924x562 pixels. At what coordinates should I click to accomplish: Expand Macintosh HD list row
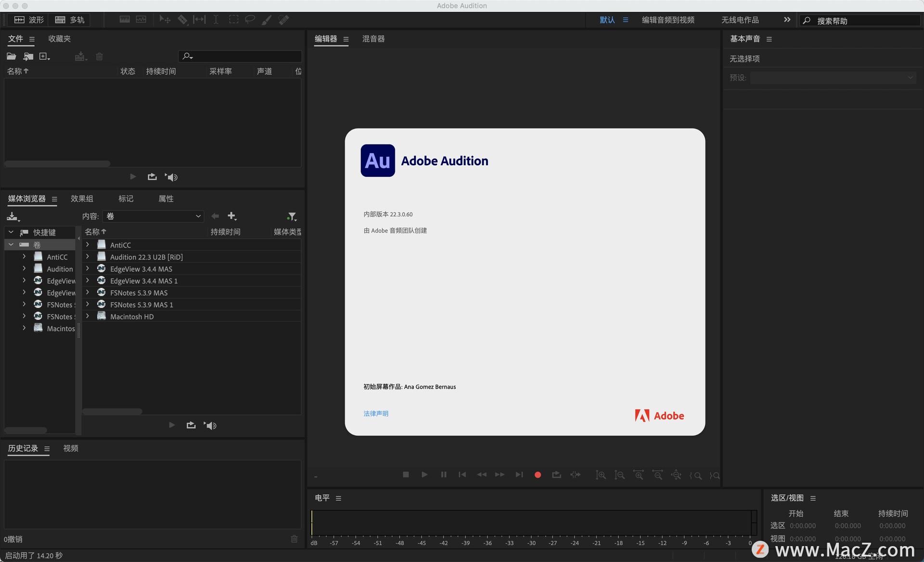[88, 316]
